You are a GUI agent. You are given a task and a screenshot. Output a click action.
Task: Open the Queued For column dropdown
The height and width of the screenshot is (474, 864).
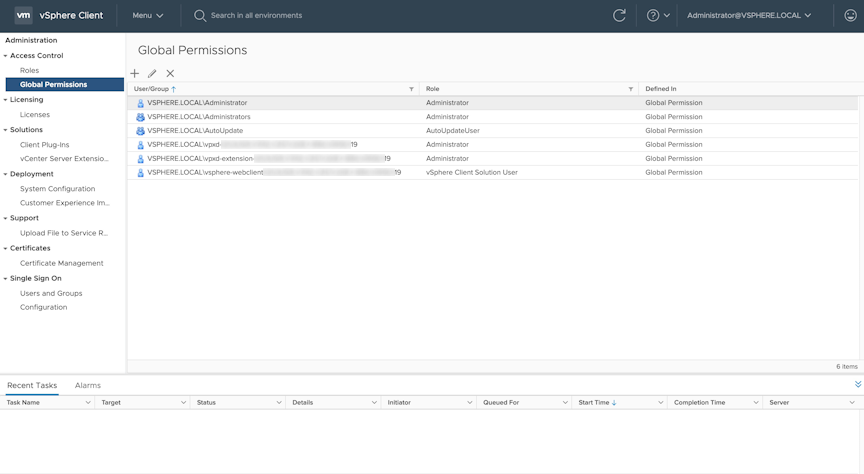click(x=565, y=402)
